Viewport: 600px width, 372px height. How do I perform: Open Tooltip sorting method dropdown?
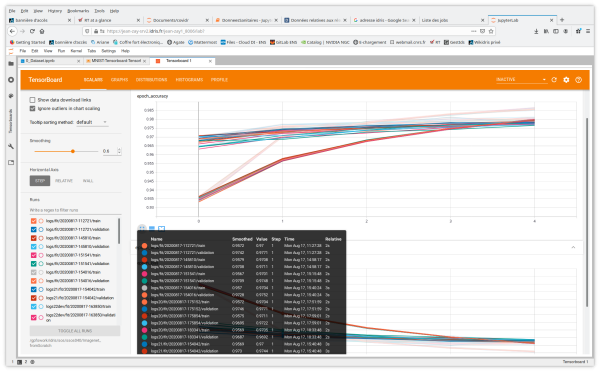[91, 122]
